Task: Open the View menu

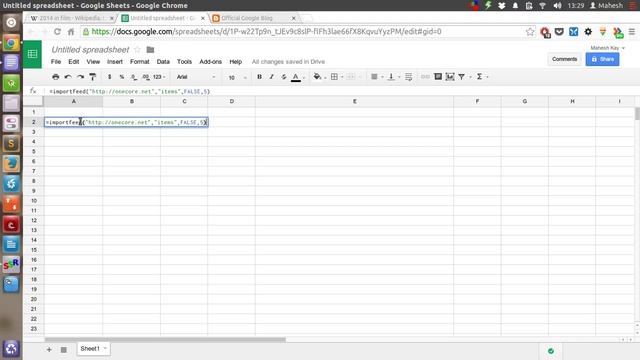Action: pos(93,62)
